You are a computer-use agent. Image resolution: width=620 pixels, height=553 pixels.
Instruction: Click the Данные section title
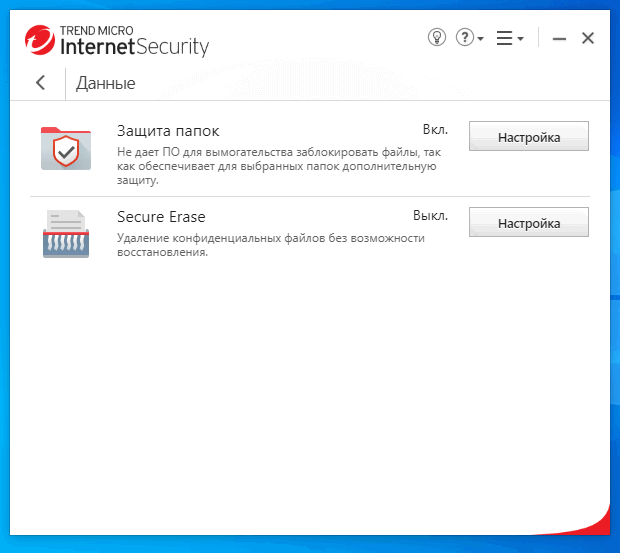[105, 83]
